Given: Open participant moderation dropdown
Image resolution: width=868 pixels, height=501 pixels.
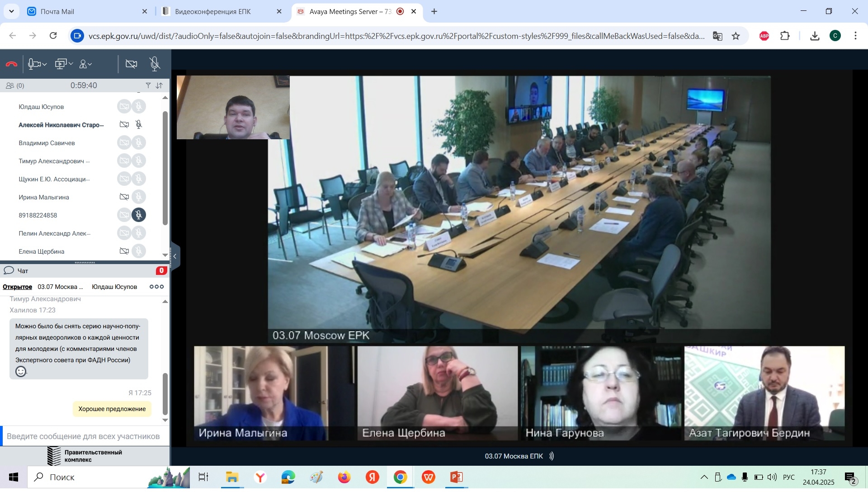Looking at the screenshot, I should (86, 64).
